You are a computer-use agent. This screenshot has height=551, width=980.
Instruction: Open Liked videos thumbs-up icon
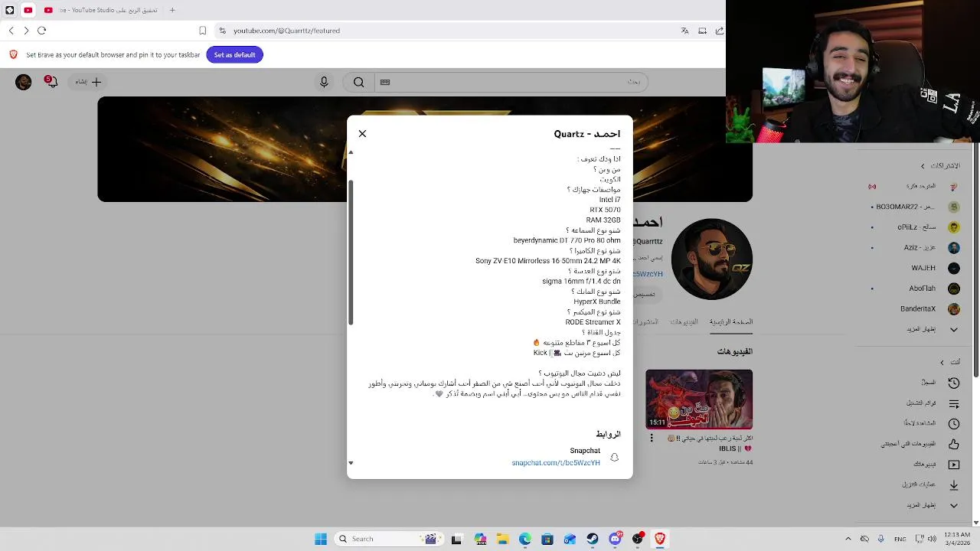click(954, 444)
